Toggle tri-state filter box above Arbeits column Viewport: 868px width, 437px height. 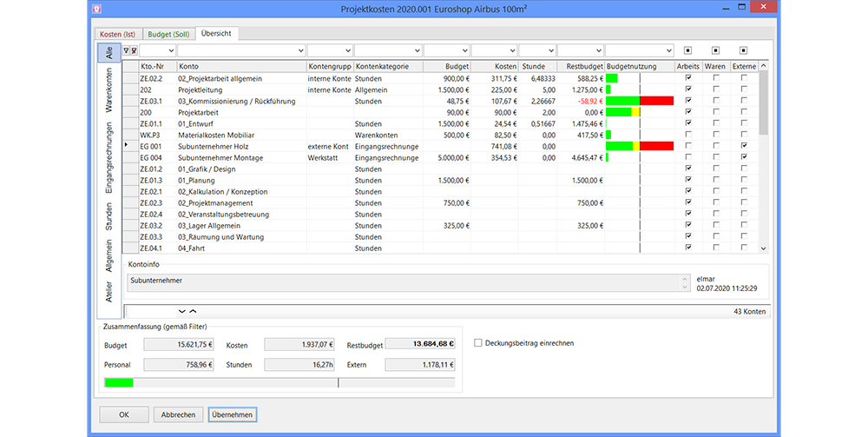point(688,50)
